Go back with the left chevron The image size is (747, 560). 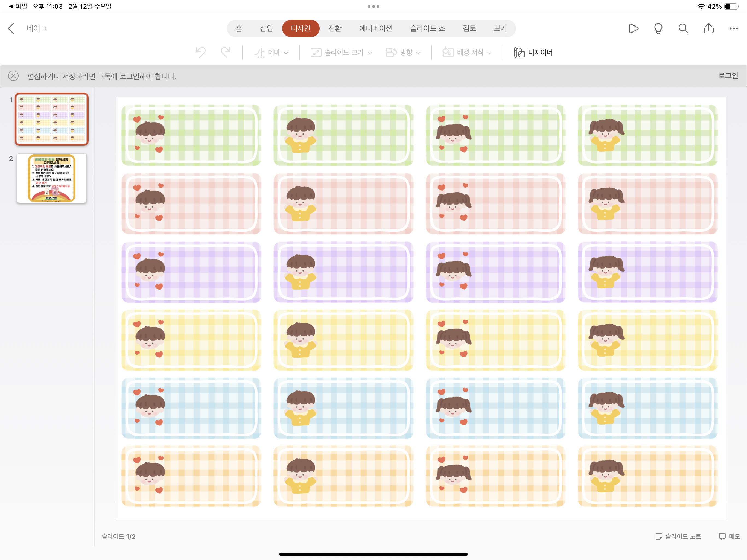[11, 28]
